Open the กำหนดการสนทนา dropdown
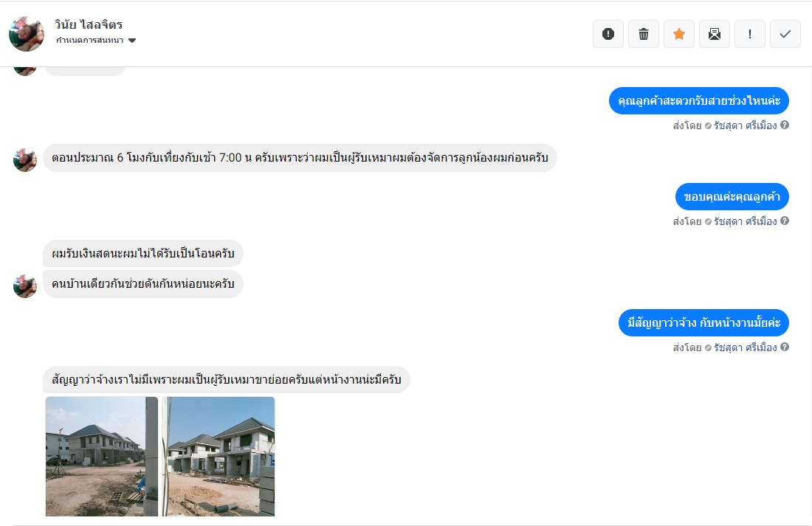The width and height of the screenshot is (812, 526). point(96,41)
